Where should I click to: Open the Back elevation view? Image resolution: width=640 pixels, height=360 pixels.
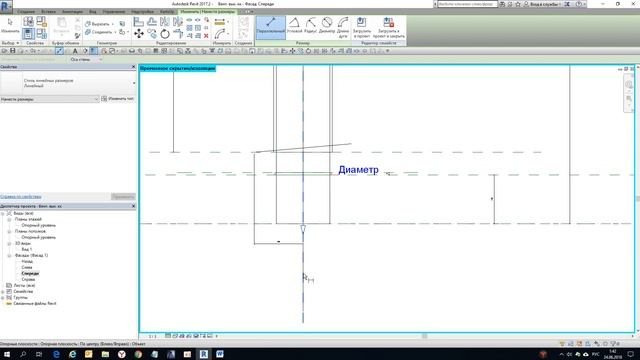[x=27, y=261]
